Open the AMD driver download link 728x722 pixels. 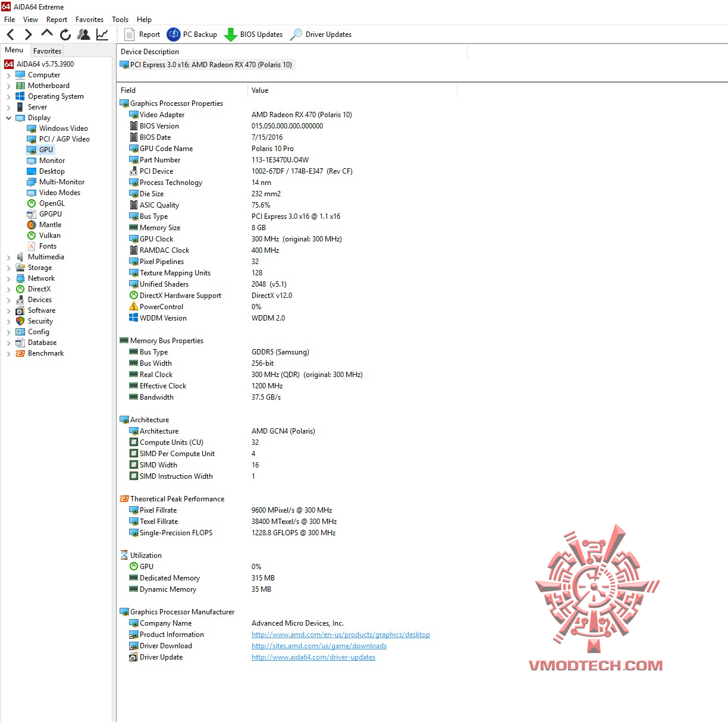click(x=319, y=646)
